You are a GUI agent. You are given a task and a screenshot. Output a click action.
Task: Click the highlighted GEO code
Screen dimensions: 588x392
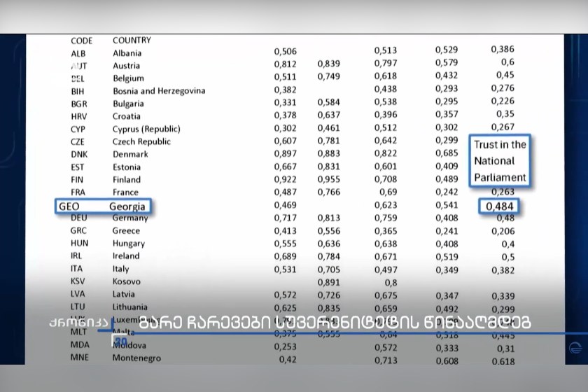[69, 206]
